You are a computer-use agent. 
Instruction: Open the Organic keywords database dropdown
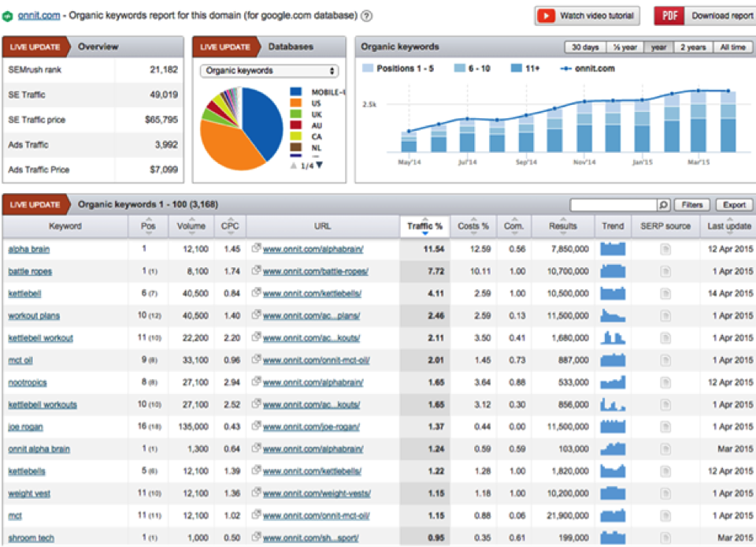tap(269, 71)
